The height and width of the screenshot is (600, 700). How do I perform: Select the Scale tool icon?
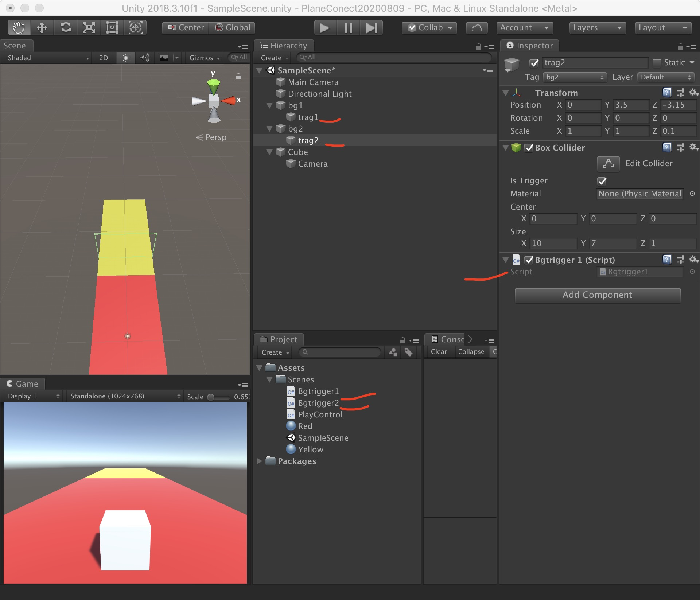point(89,28)
